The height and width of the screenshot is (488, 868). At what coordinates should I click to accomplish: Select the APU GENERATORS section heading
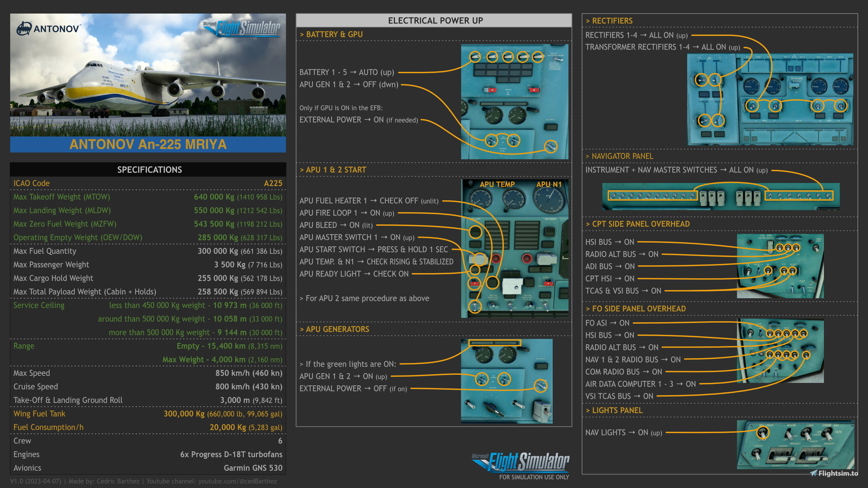pyautogui.click(x=335, y=329)
